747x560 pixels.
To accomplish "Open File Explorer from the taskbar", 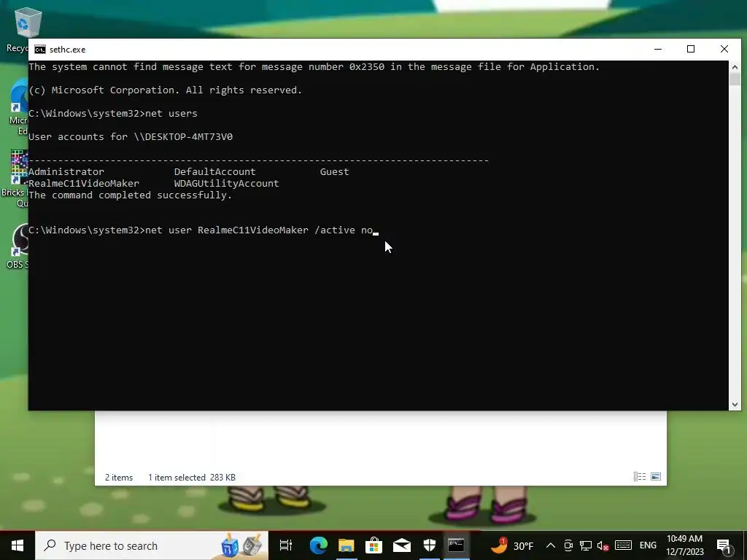I will tap(347, 545).
